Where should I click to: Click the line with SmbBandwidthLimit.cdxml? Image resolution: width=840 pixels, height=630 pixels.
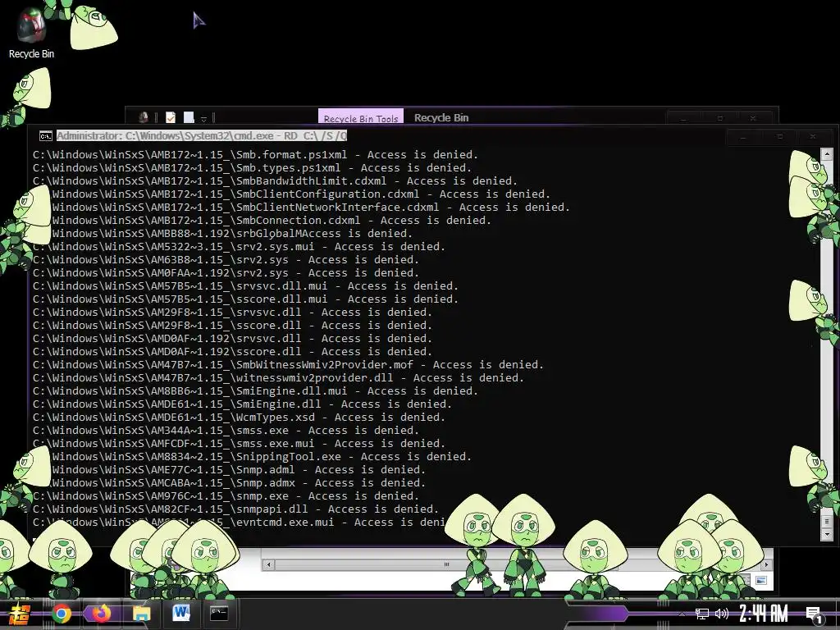pos(275,181)
